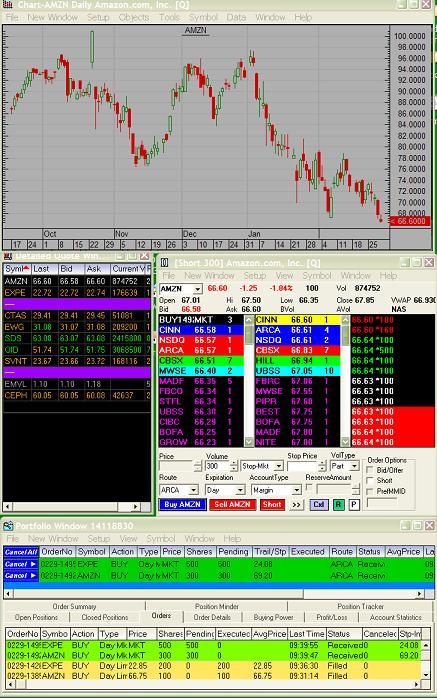
Task: Click the Orders table scroll down arrow
Action: pos(426,675)
